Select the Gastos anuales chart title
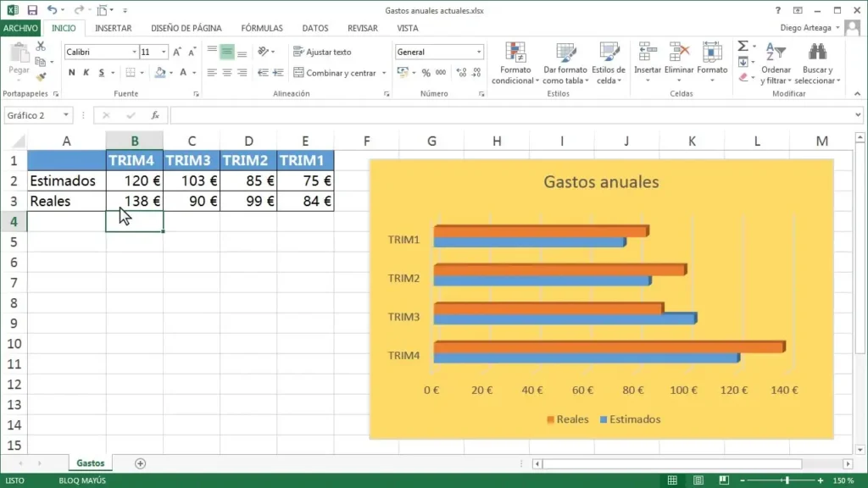868x488 pixels. pyautogui.click(x=600, y=181)
